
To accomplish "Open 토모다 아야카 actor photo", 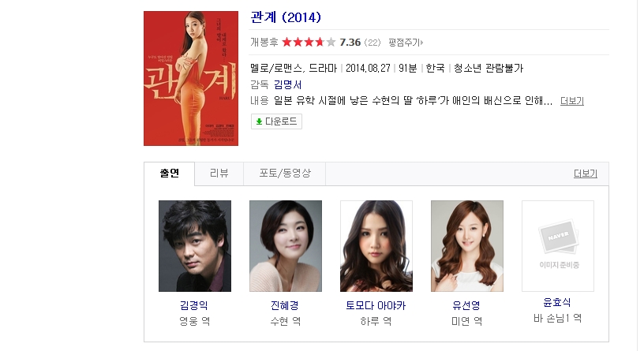I will click(x=376, y=246).
